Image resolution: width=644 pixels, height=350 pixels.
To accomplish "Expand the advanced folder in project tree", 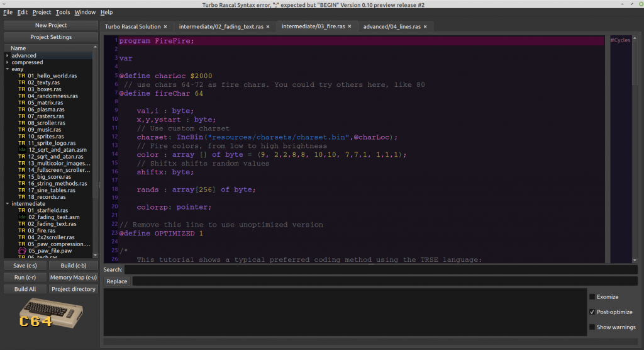I will point(8,55).
